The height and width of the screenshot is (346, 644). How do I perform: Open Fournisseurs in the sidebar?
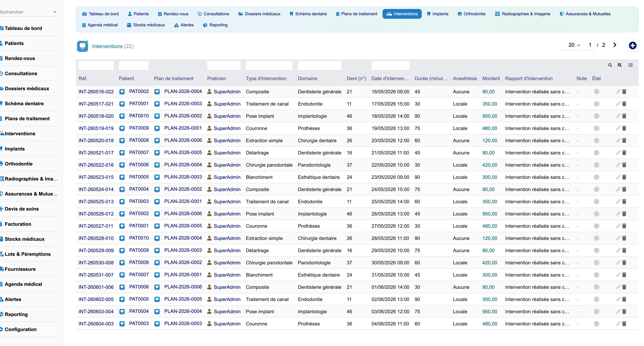pos(20,269)
